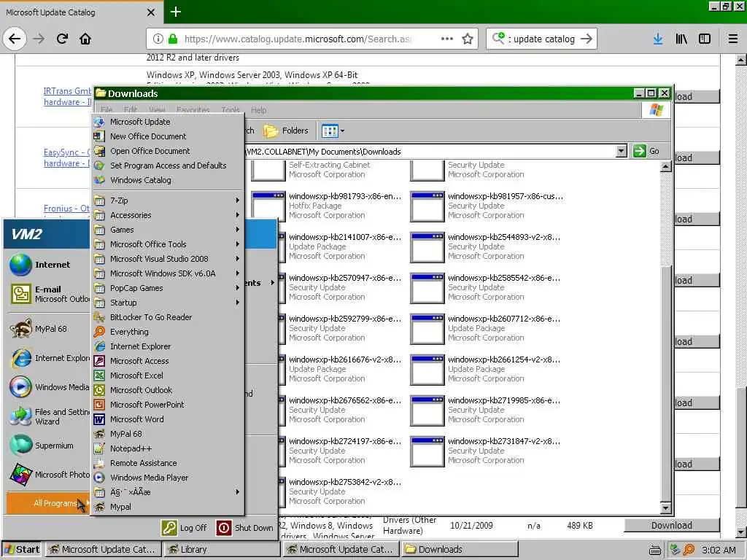Click the All Programs button
The height and width of the screenshot is (560, 747).
click(47, 503)
